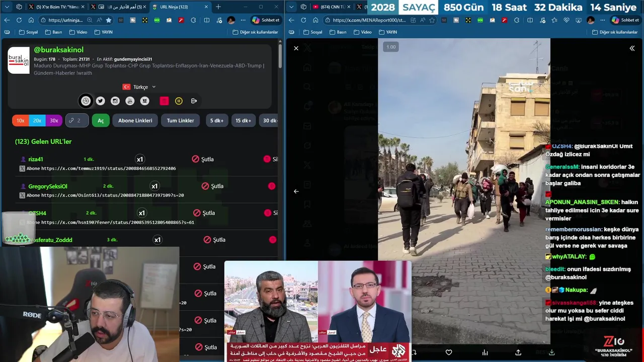Open tab search dropdown in left browser
The height and width of the screenshot is (362, 644).
point(7,7)
